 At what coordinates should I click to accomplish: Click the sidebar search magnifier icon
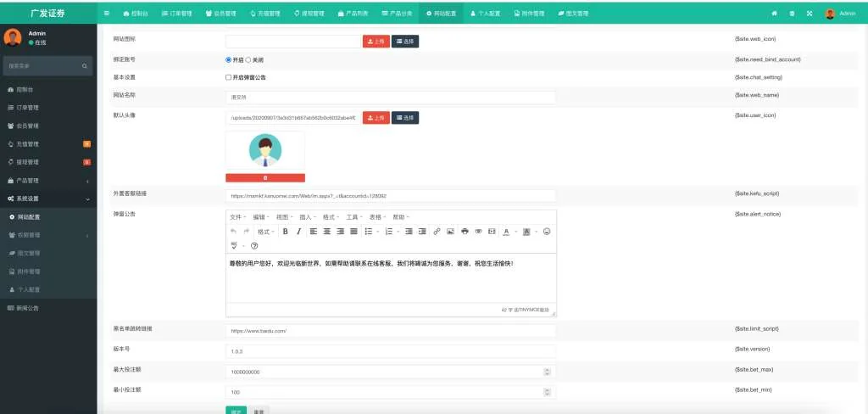point(85,66)
